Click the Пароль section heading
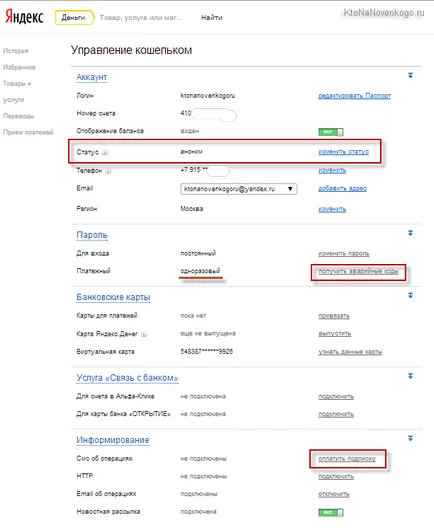 [x=92, y=235]
